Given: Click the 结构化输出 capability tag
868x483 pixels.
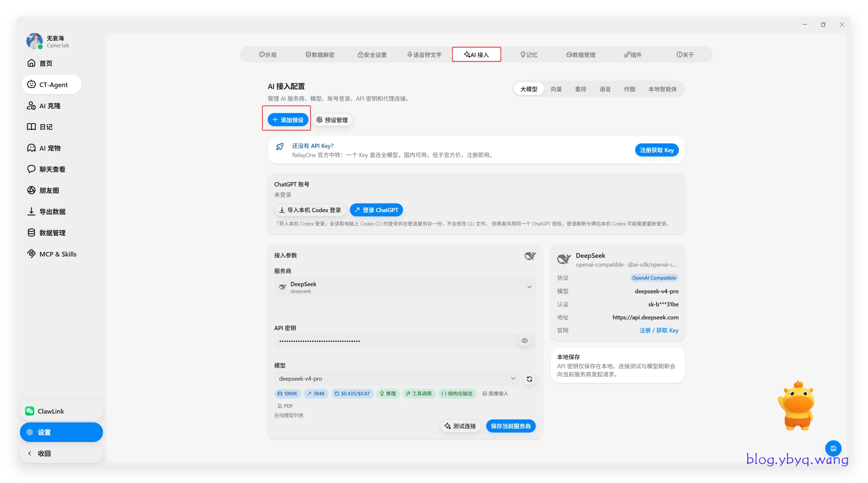Looking at the screenshot, I should pos(457,394).
